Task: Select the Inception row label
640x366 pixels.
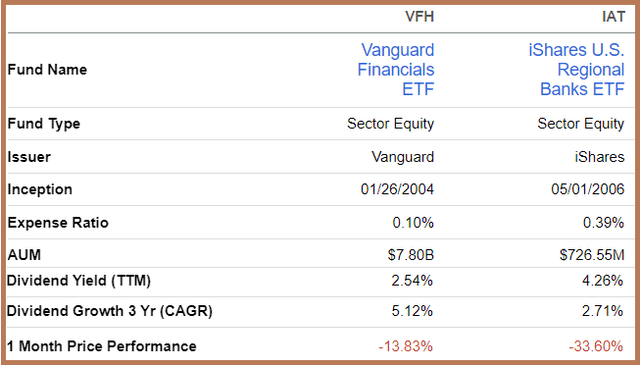Action: (40, 189)
